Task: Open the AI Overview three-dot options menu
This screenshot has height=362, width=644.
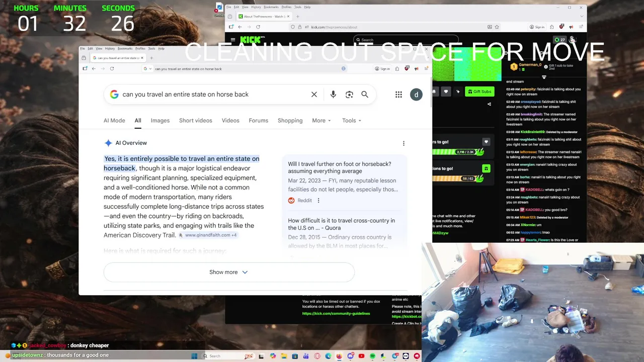Action: tap(404, 143)
